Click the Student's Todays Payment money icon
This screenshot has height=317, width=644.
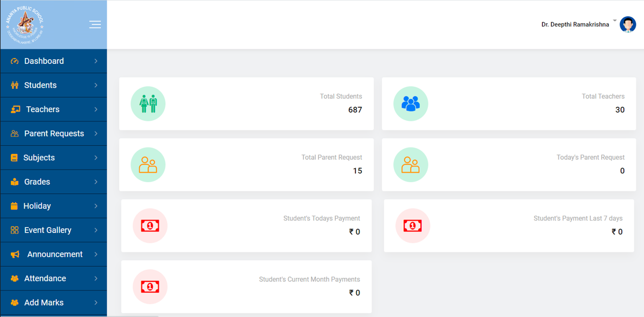click(x=150, y=225)
